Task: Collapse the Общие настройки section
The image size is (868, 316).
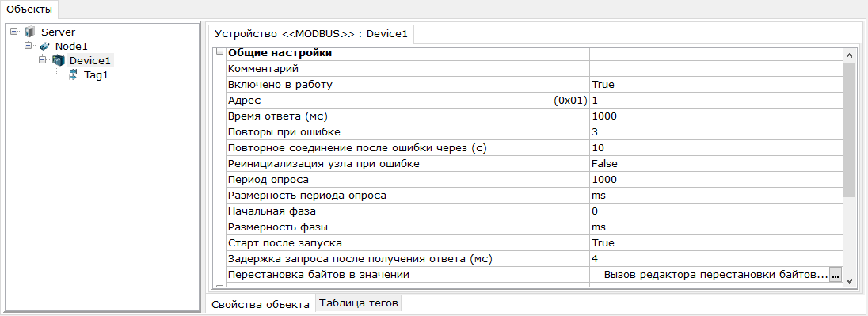Action: click(x=219, y=52)
